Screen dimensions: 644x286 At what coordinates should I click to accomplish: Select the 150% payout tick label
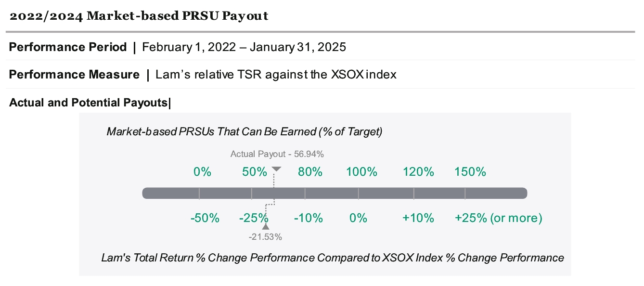point(470,172)
